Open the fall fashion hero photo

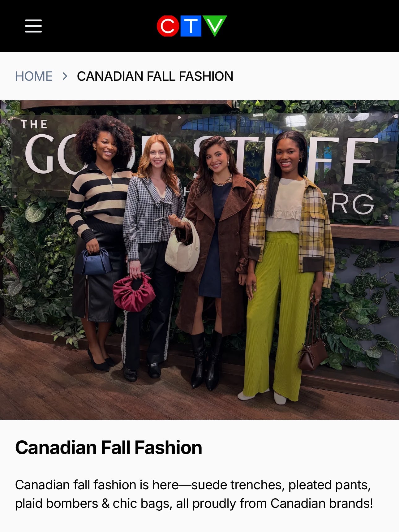pyautogui.click(x=199, y=260)
